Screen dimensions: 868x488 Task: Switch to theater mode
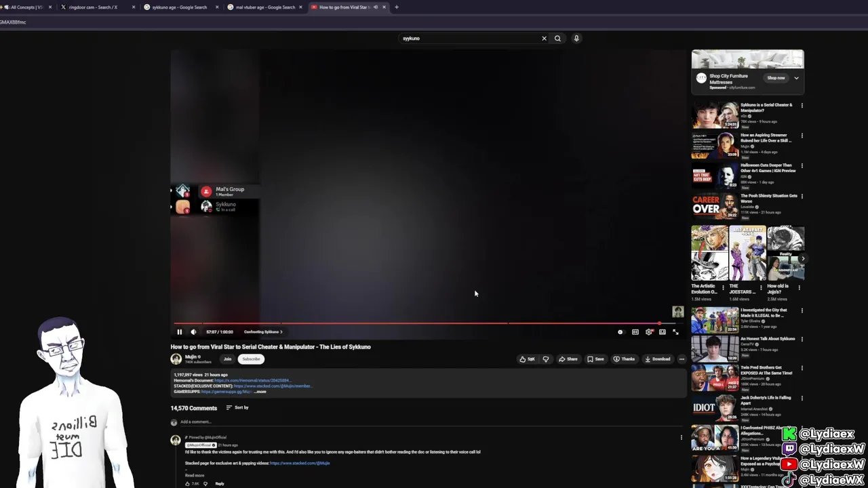coord(663,332)
